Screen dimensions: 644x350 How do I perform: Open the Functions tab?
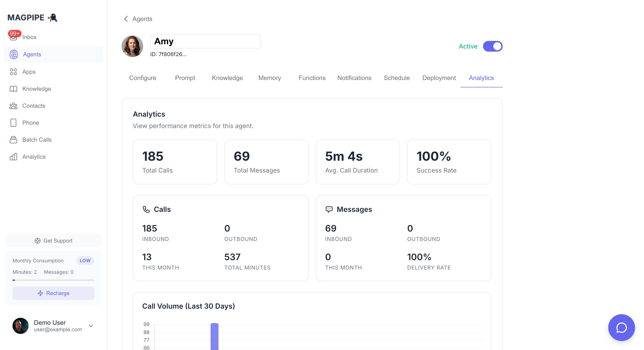[x=312, y=78]
